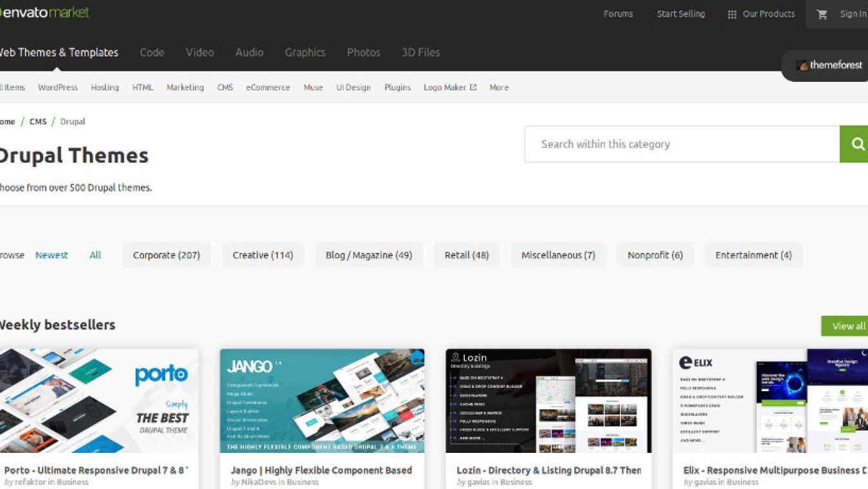Click the shopping cart icon
The width and height of the screenshot is (868, 489).
pos(822,14)
